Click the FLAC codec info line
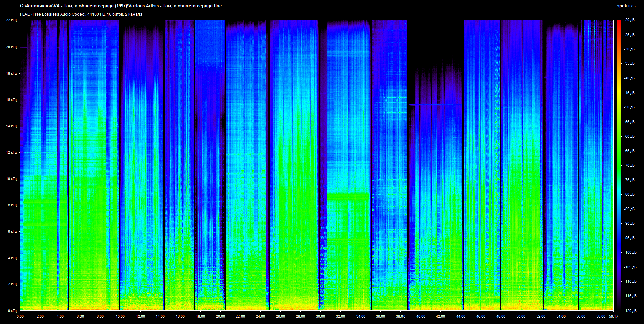Viewport: 644px width, 324px height. click(x=81, y=14)
